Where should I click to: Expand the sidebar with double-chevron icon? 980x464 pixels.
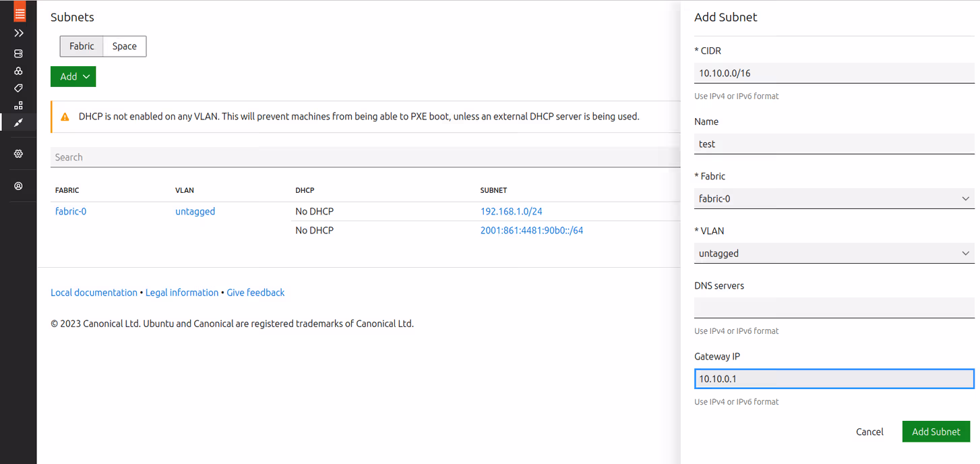tap(19, 33)
